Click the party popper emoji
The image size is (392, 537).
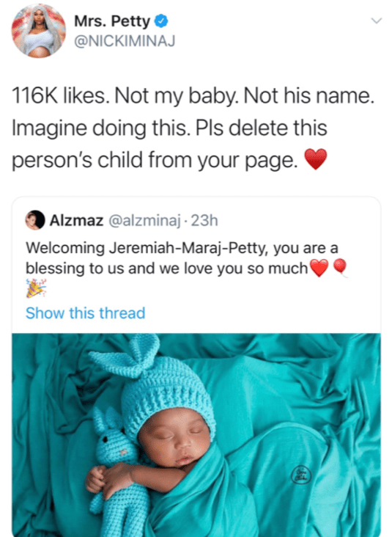tap(36, 288)
